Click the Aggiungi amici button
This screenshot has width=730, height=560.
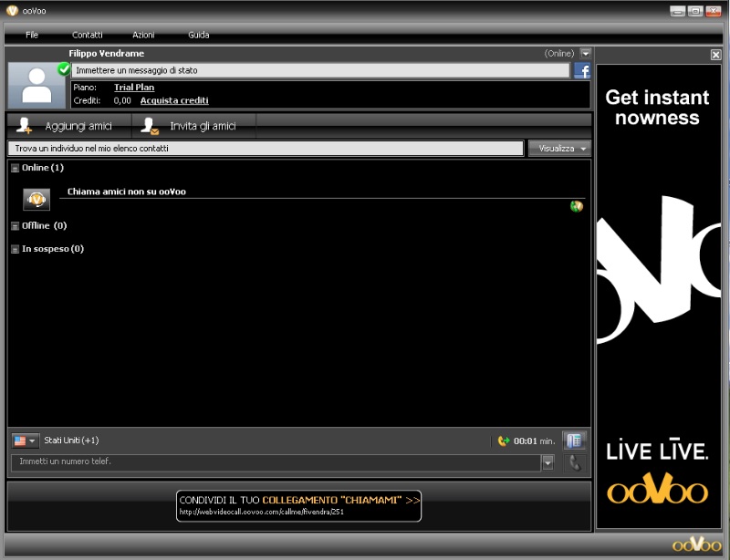pyautogui.click(x=69, y=126)
